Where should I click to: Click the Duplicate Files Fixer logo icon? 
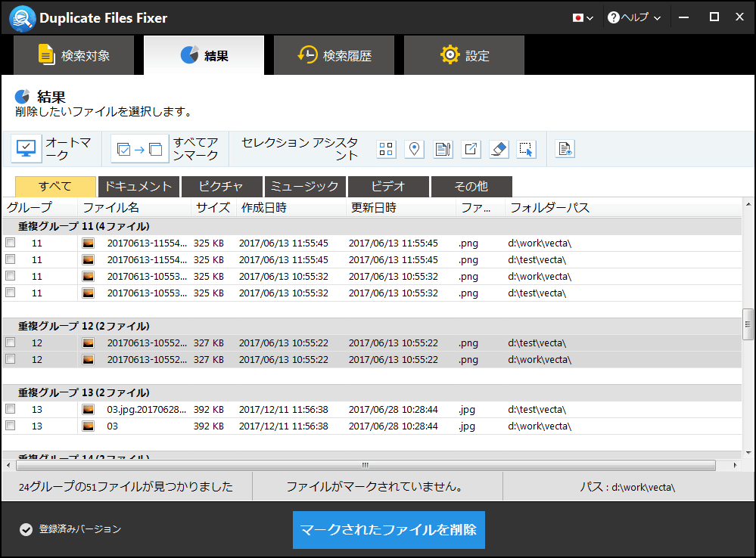click(22, 18)
